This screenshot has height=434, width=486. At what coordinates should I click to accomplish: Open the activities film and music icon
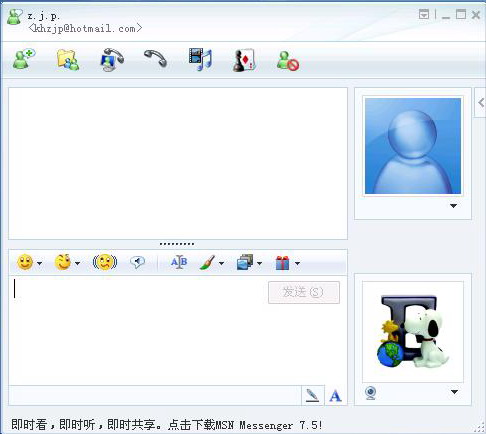click(x=200, y=59)
